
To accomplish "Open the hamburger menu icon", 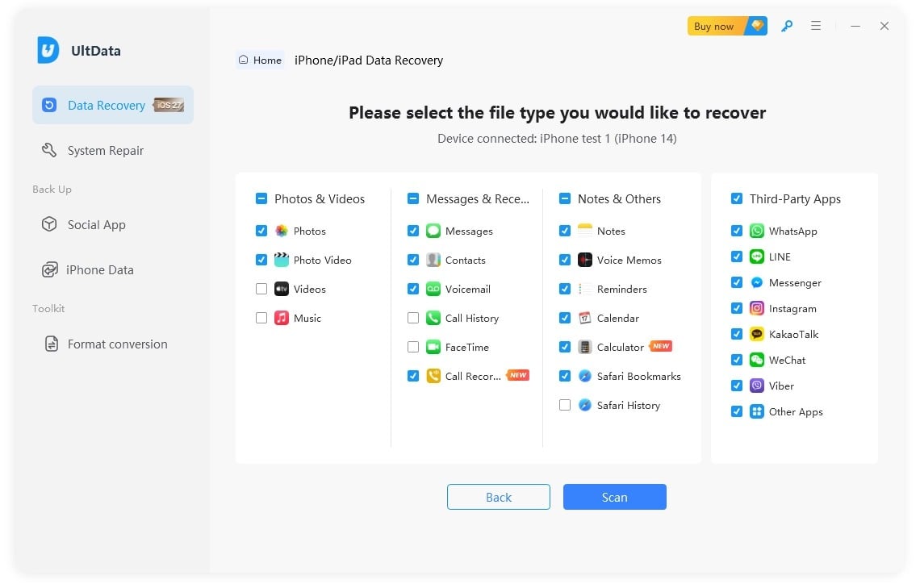I will [816, 26].
